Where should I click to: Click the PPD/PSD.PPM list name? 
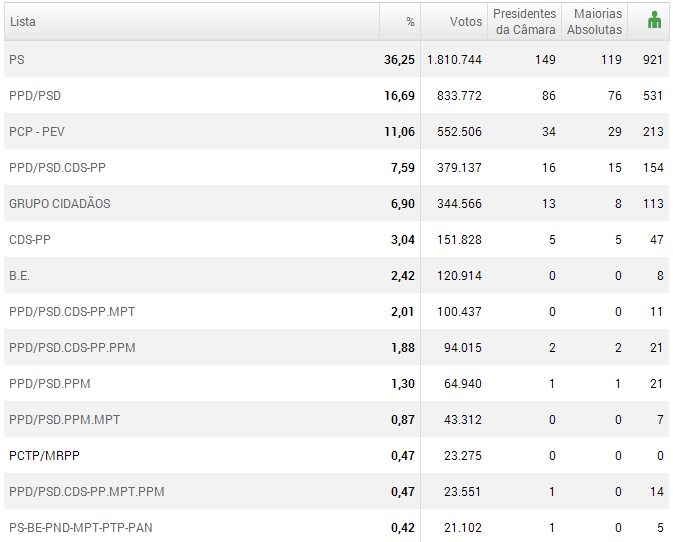pyautogui.click(x=50, y=384)
